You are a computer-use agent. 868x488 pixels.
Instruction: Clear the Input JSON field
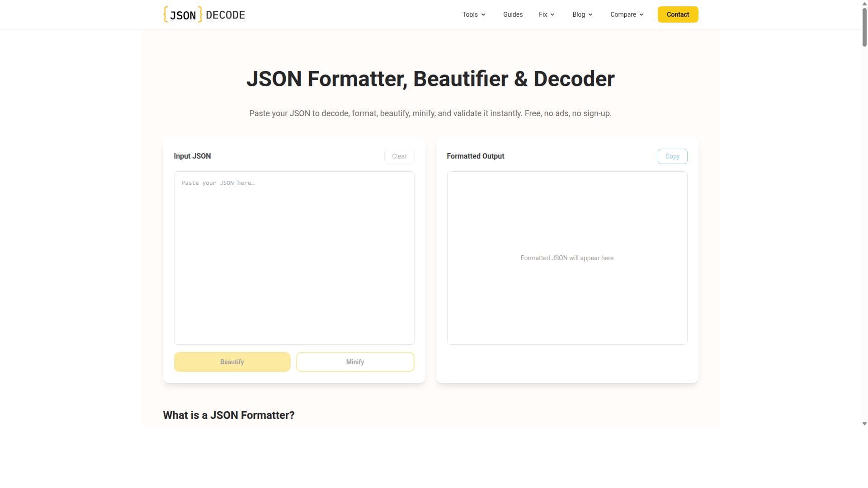tap(399, 156)
